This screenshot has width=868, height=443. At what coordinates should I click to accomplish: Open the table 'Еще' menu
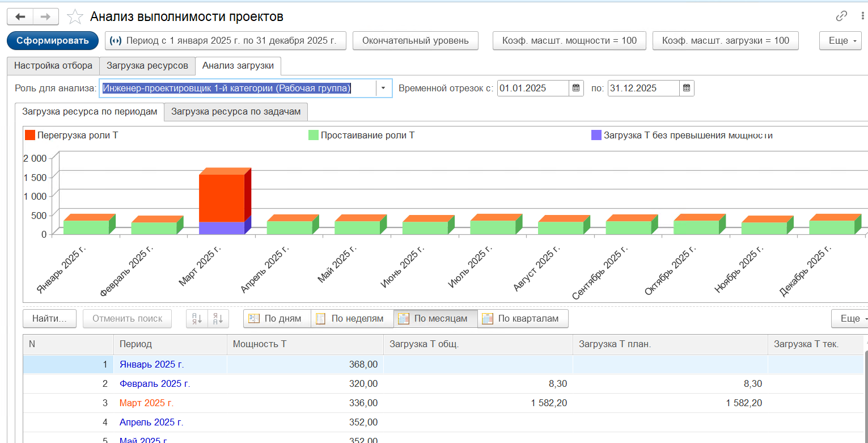coord(849,319)
